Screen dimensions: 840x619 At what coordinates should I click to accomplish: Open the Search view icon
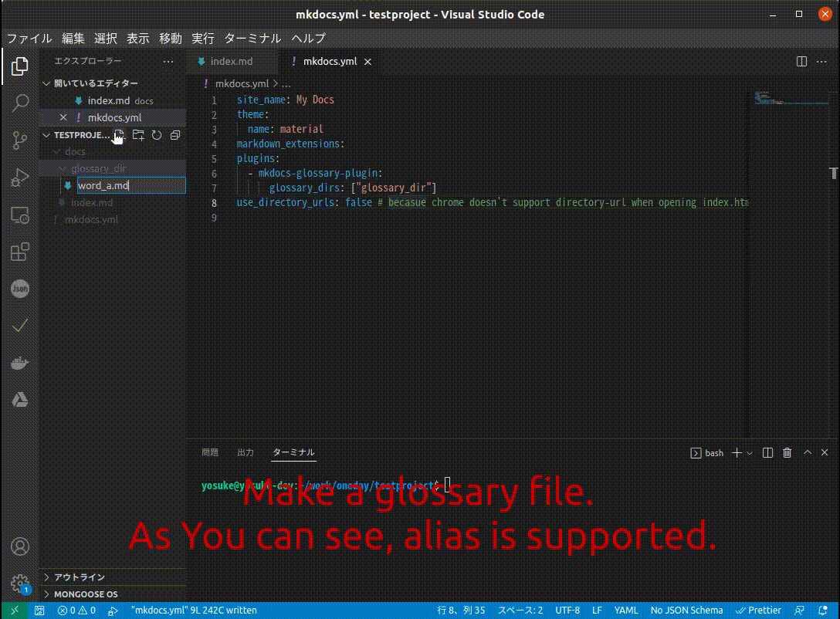pyautogui.click(x=20, y=103)
